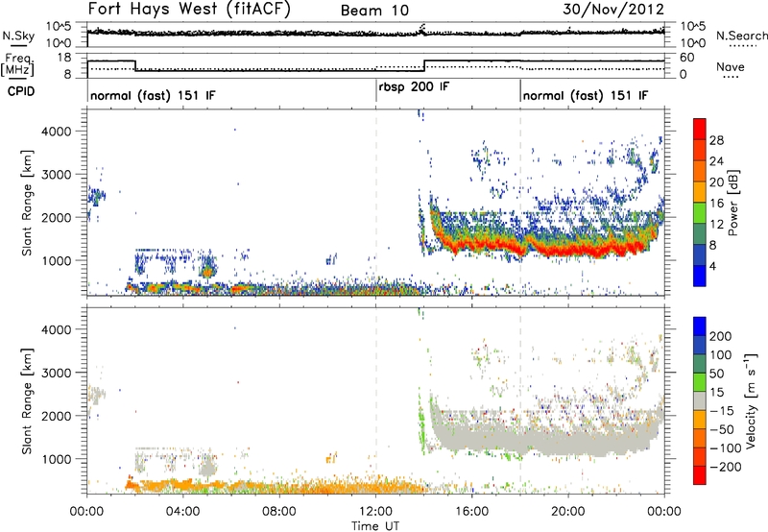Viewport: 768px width, 532px height.
Task: Click the '60' Nave axis tick label
Action: coord(687,58)
